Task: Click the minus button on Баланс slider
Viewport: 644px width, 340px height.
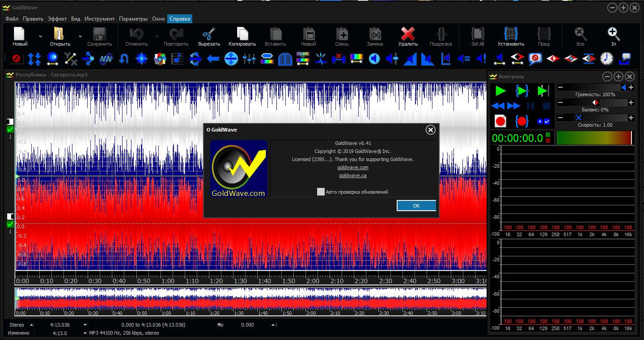Action: coord(560,103)
